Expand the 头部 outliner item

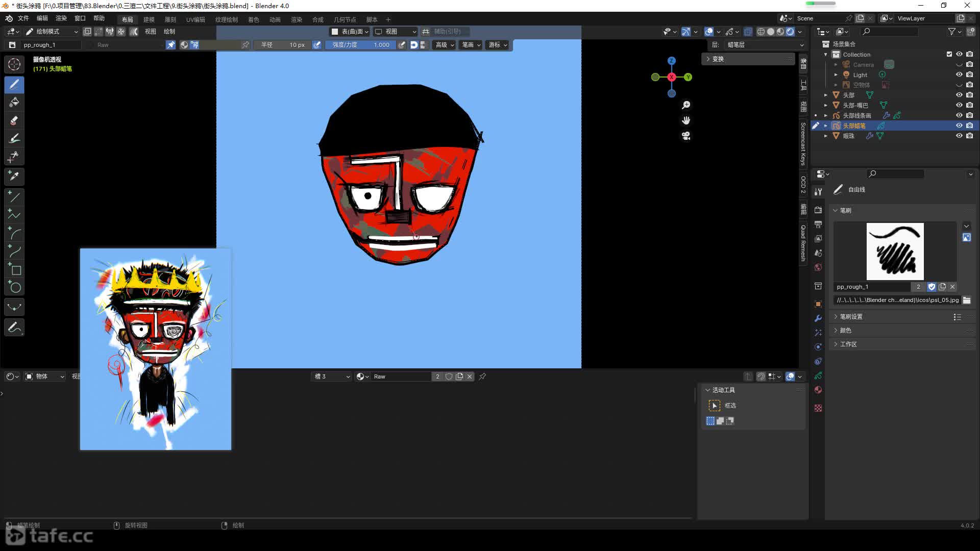tap(826, 95)
